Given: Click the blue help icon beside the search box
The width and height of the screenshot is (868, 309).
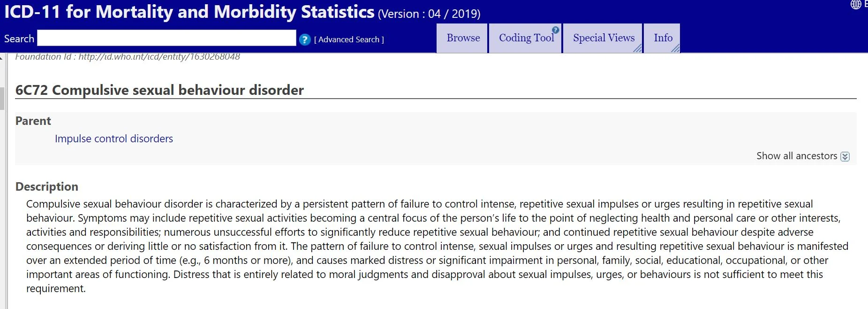Looking at the screenshot, I should coord(305,40).
